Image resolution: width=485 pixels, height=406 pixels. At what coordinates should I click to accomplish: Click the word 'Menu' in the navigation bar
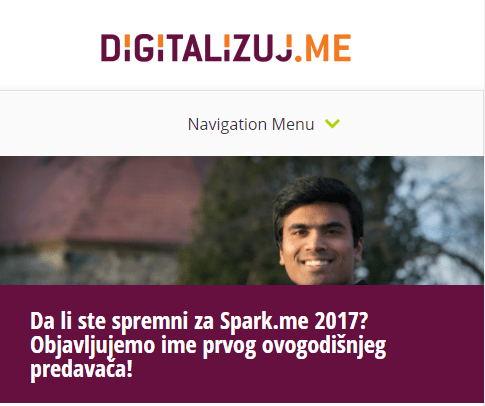293,124
